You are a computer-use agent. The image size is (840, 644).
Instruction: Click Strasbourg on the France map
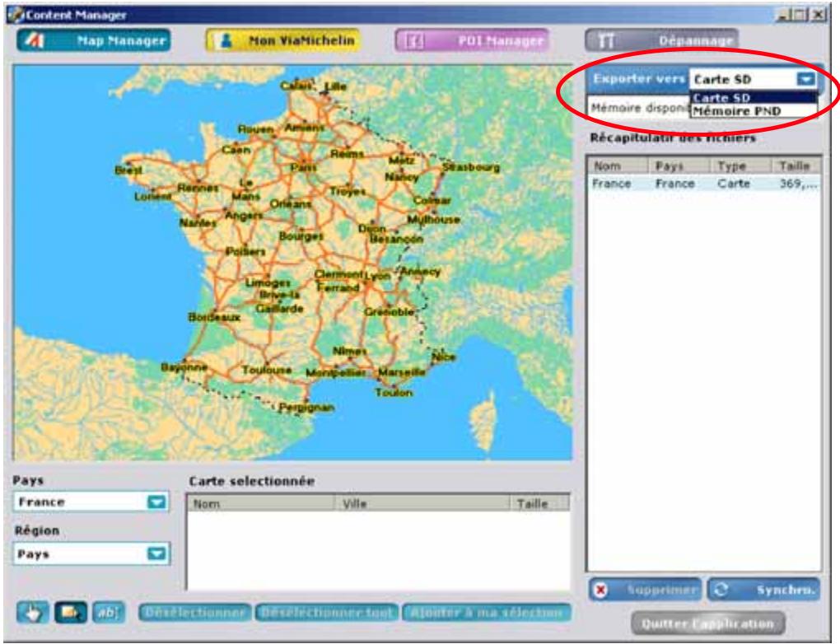coord(471,167)
